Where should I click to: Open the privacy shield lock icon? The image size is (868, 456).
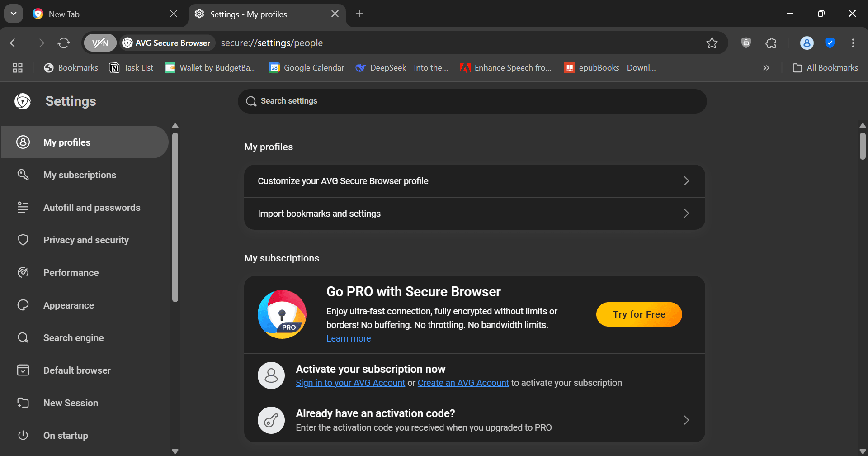pos(746,43)
